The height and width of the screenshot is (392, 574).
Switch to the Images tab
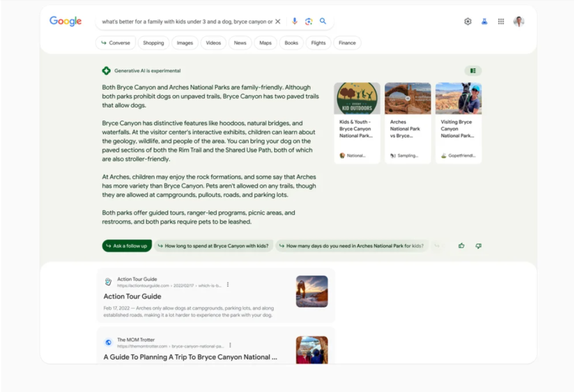185,43
